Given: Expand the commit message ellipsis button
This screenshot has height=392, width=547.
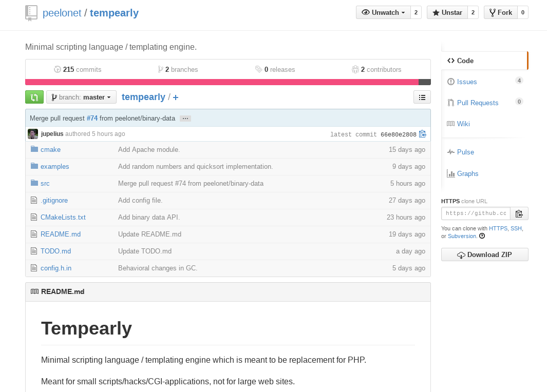Looking at the screenshot, I should 185,119.
